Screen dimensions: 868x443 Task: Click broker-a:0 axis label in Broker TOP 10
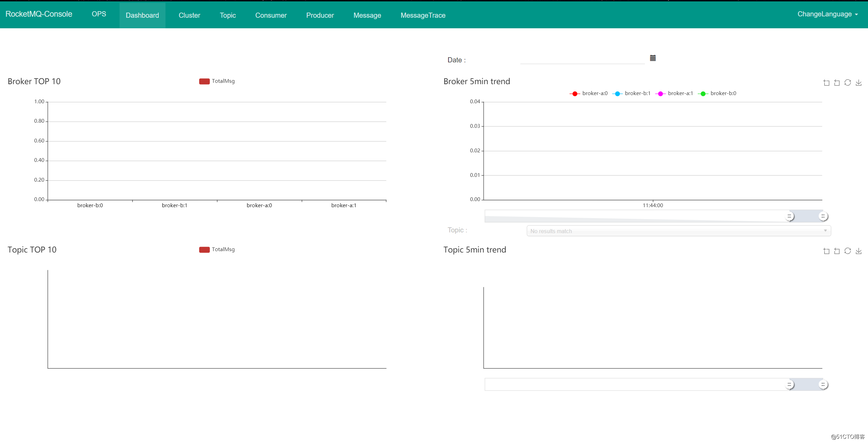259,205
